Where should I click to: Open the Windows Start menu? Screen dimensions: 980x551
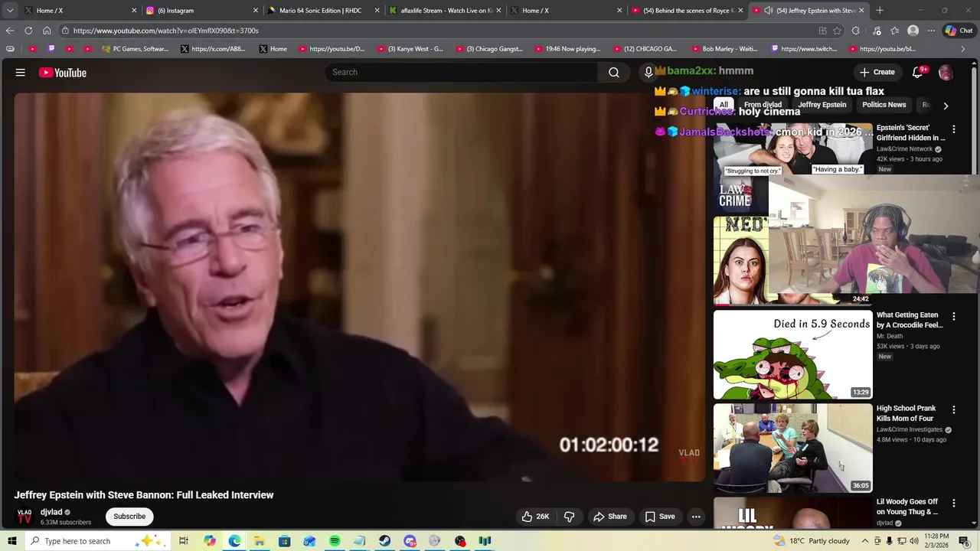click(11, 541)
